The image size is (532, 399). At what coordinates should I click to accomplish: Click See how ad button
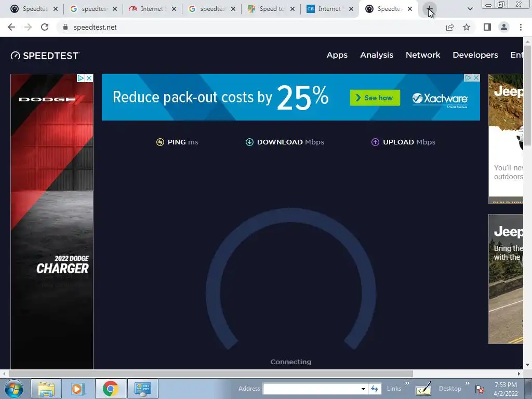click(x=375, y=98)
